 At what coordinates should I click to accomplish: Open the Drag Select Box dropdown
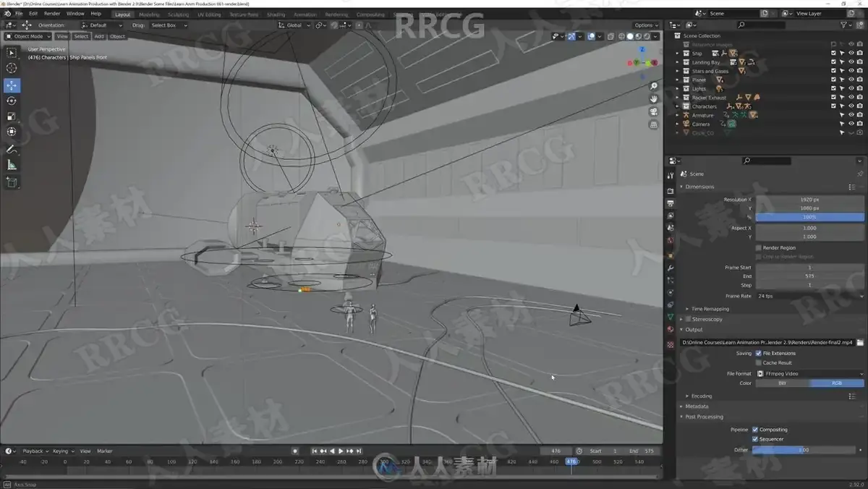[169, 25]
